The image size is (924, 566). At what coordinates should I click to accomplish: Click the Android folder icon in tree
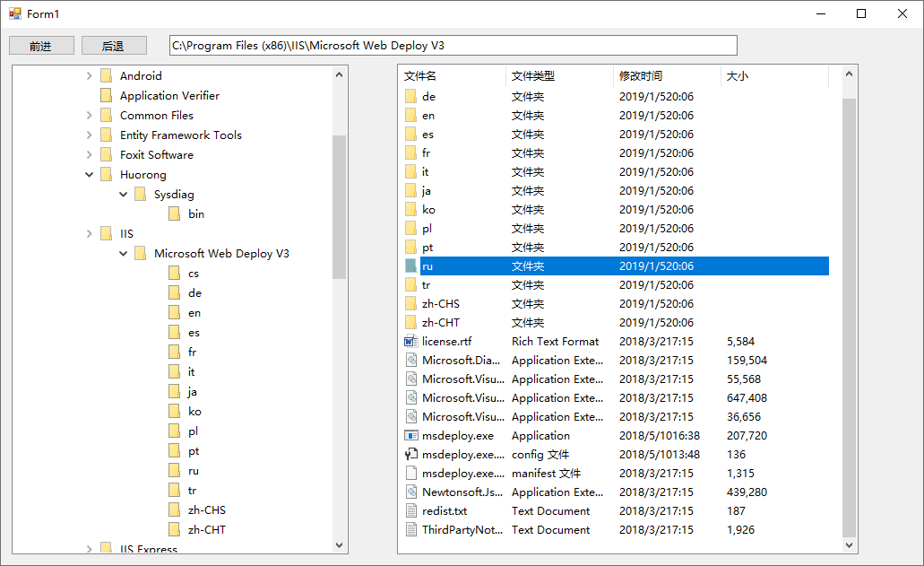pyautogui.click(x=106, y=75)
